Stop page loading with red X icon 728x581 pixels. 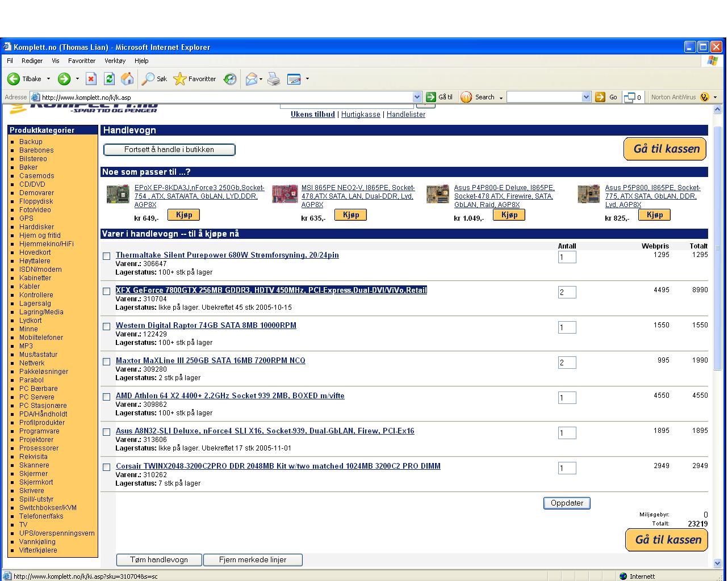[x=91, y=79]
